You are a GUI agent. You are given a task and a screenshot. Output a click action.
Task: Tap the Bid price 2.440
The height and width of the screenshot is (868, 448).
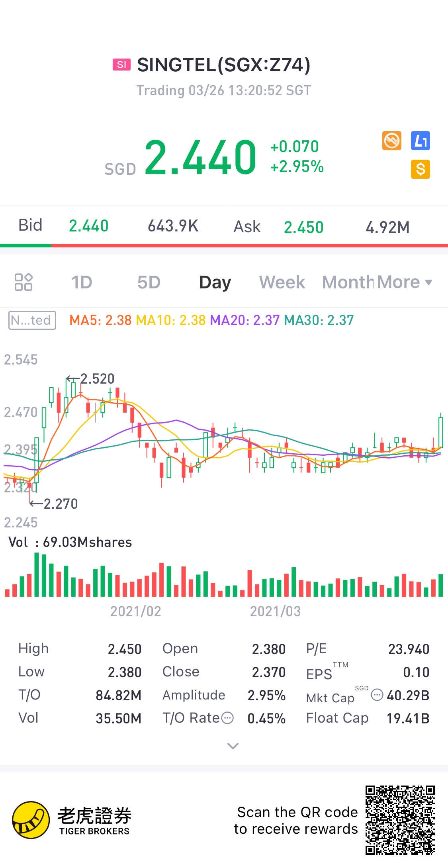point(89,226)
